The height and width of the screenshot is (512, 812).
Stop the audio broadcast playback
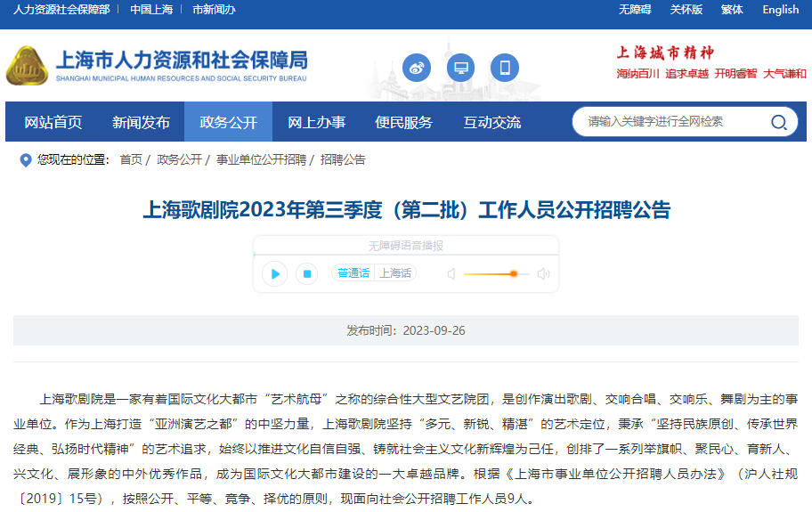[306, 273]
